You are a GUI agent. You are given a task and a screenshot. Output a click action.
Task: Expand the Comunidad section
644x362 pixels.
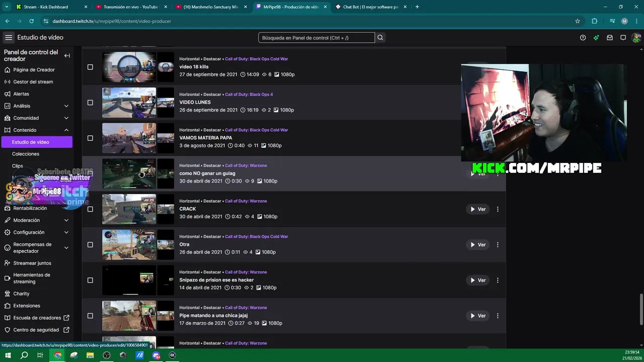66,118
